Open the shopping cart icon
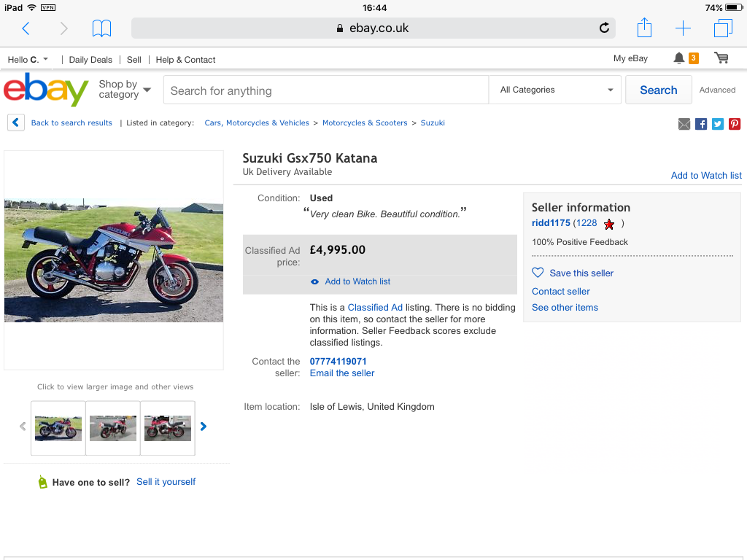Viewport: 747px width, 560px height. [x=721, y=58]
